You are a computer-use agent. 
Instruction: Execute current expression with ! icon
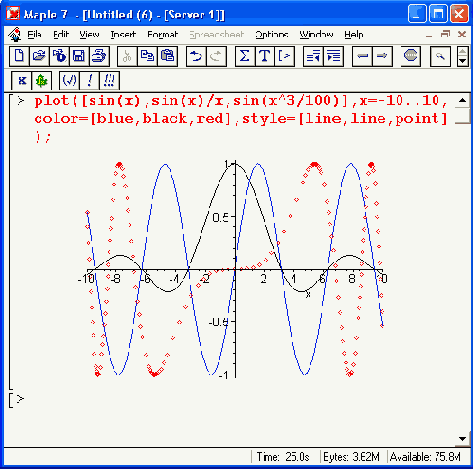tap(89, 80)
